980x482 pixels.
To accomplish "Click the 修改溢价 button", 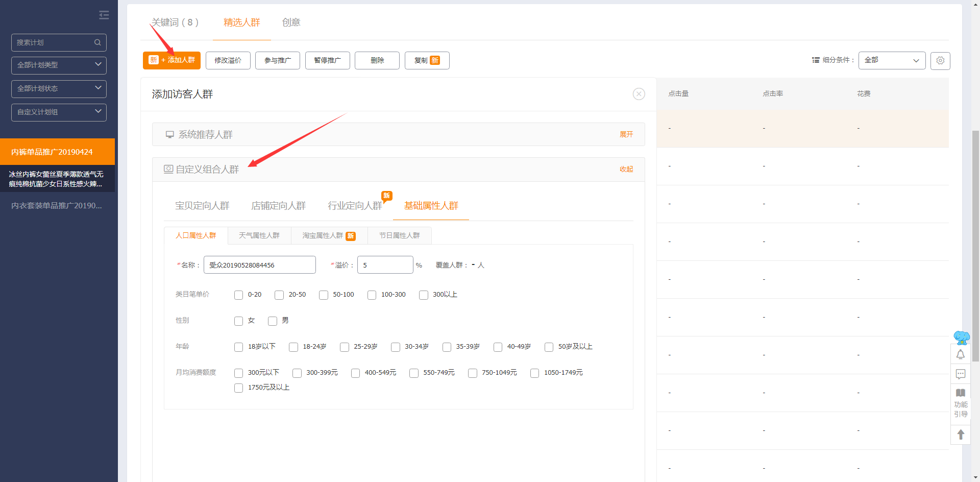I will coord(228,60).
